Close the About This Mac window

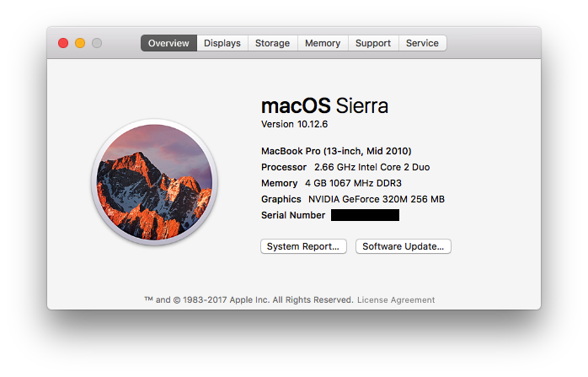point(63,43)
